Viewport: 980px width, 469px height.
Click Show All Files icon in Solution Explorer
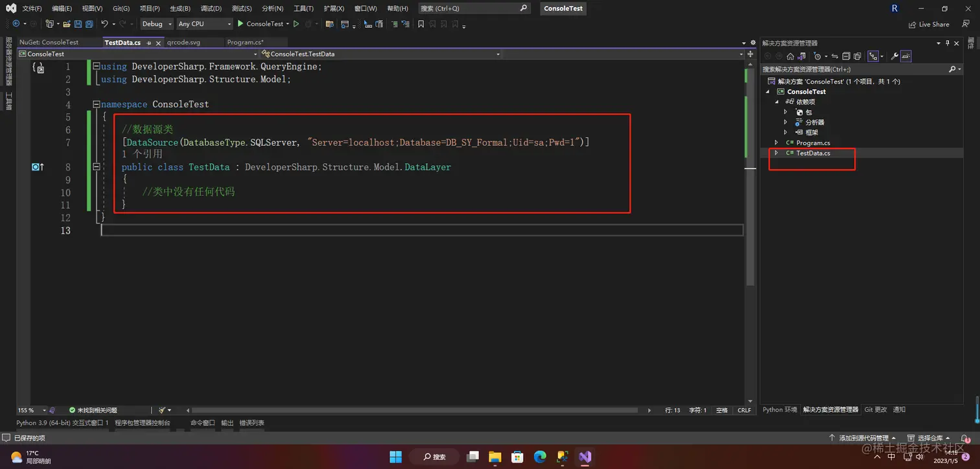pyautogui.click(x=857, y=56)
